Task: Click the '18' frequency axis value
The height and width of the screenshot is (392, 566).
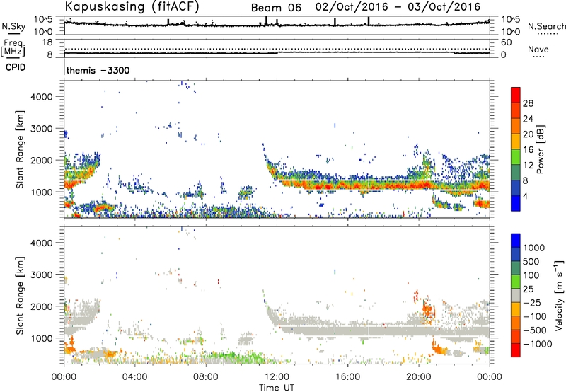Action: 47,42
